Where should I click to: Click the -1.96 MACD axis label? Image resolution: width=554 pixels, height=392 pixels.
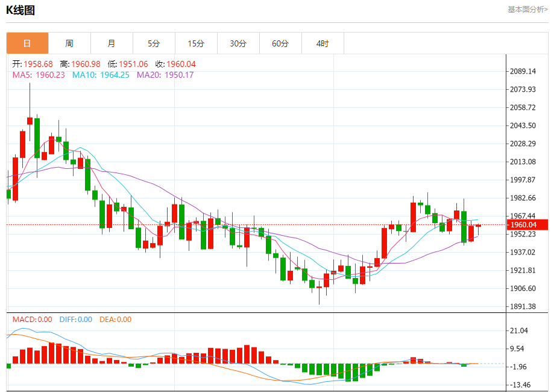[518, 367]
